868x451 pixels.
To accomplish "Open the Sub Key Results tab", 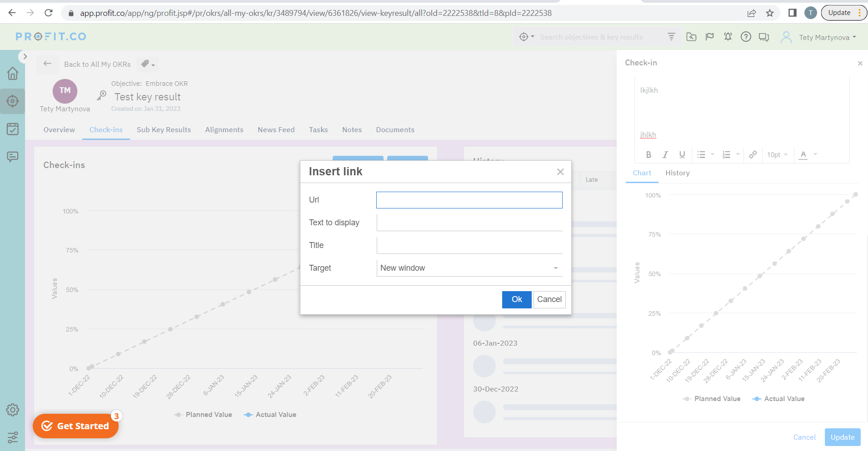I will coord(164,130).
